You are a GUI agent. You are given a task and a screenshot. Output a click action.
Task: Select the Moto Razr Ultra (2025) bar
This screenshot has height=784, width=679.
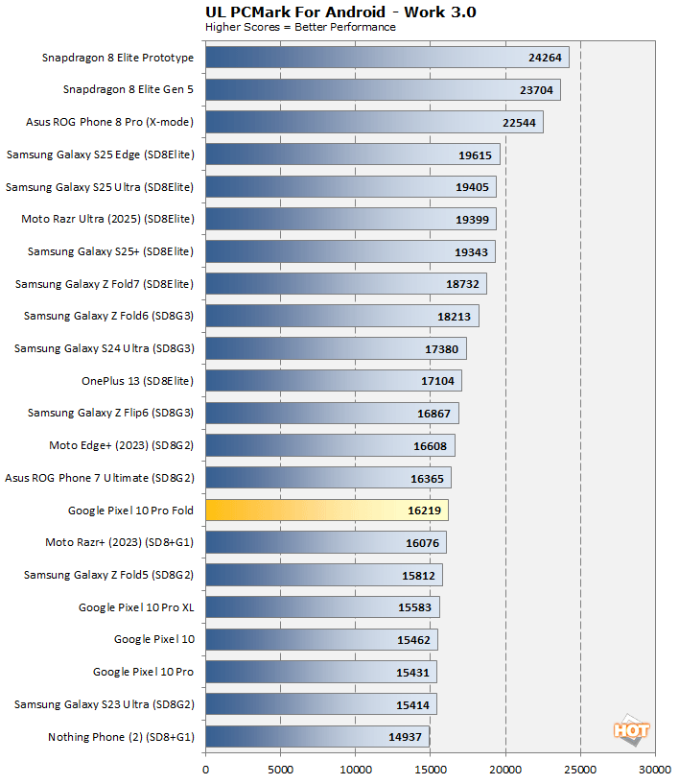click(x=350, y=220)
